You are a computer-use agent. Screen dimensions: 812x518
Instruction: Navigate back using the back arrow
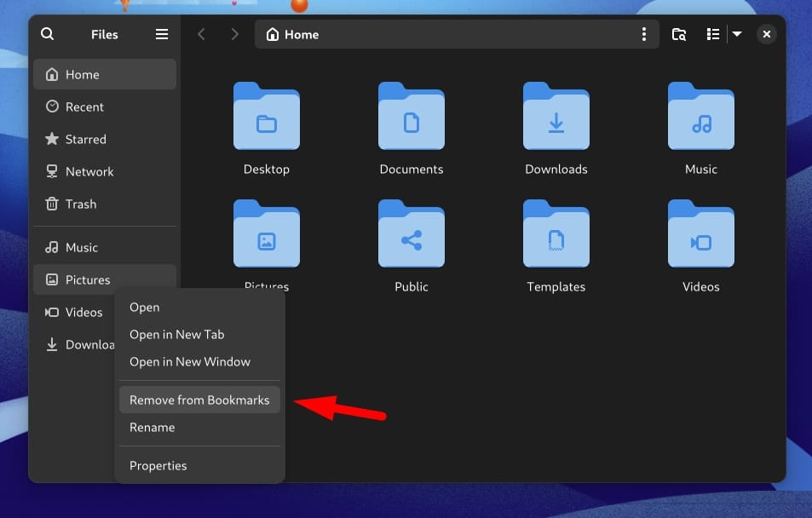pos(202,34)
